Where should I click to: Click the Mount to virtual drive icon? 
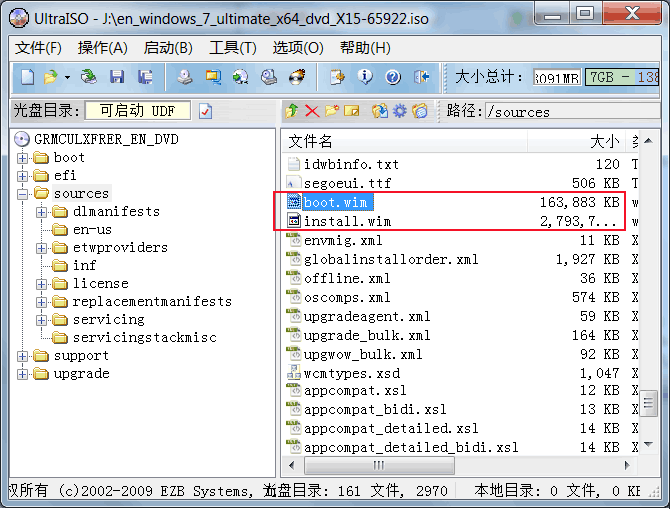point(269,77)
